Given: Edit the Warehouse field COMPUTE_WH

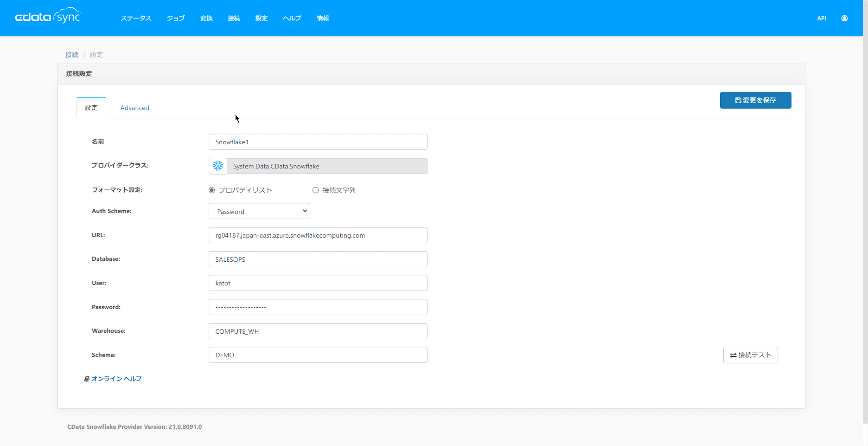Looking at the screenshot, I should [318, 331].
